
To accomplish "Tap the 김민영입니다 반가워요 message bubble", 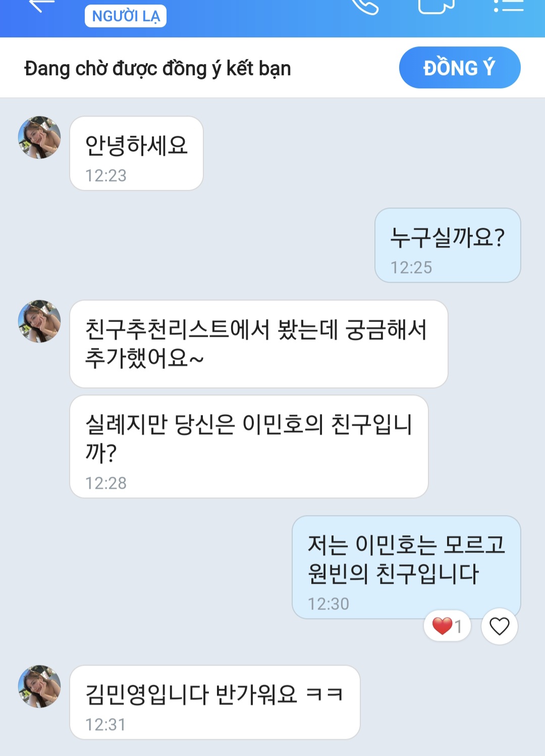I will point(214,702).
